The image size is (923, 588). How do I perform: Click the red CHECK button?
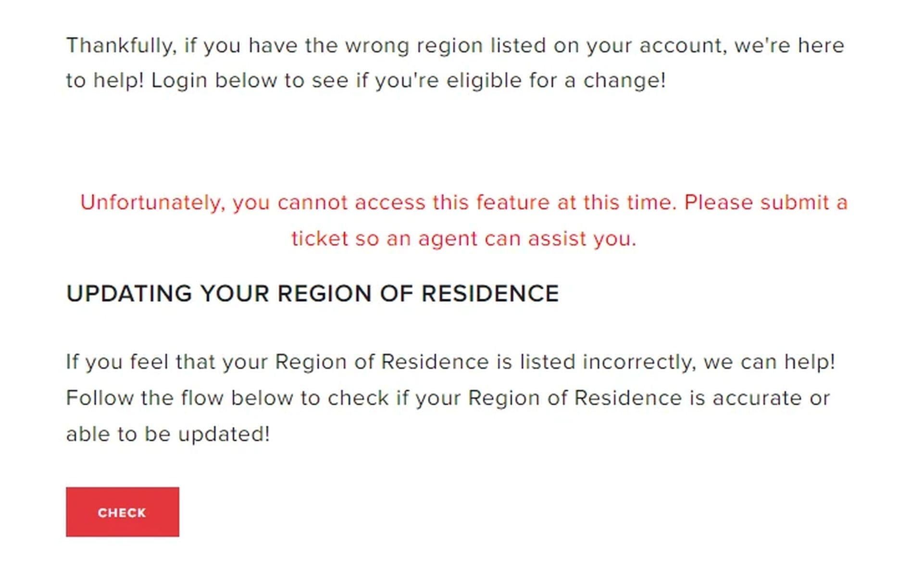tap(122, 512)
